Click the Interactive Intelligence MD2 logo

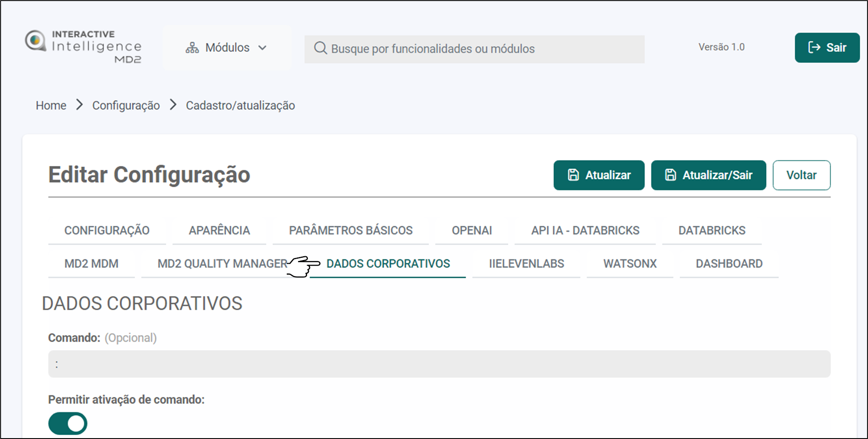83,47
